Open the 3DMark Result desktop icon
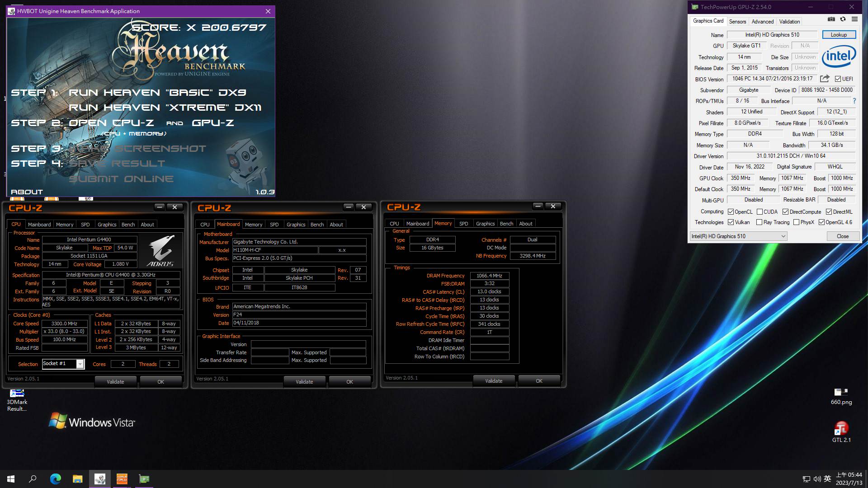 (x=17, y=400)
